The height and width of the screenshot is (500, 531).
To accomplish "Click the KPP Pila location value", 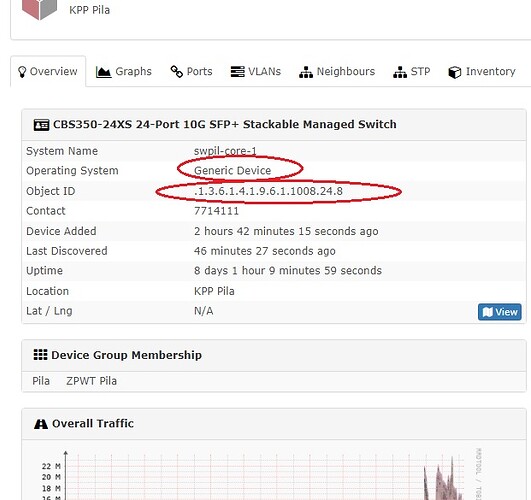I will (214, 291).
